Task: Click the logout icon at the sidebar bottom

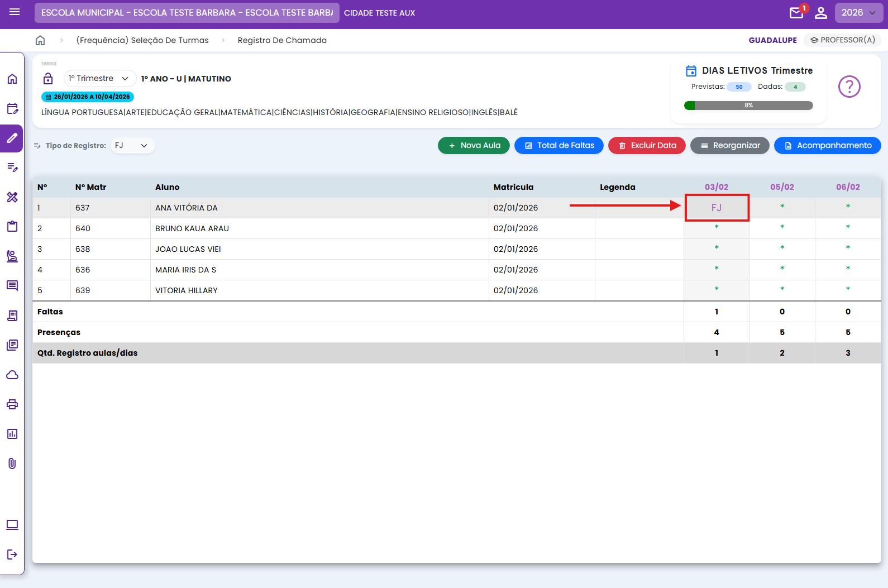Action: tap(12, 554)
